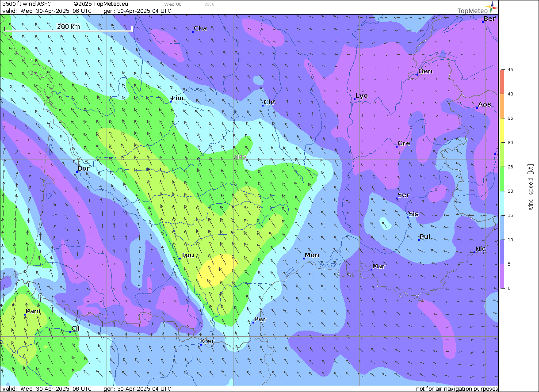Select the Ber city label
Image resolution: width=539 pixels, height=392 pixels.
tap(489, 19)
